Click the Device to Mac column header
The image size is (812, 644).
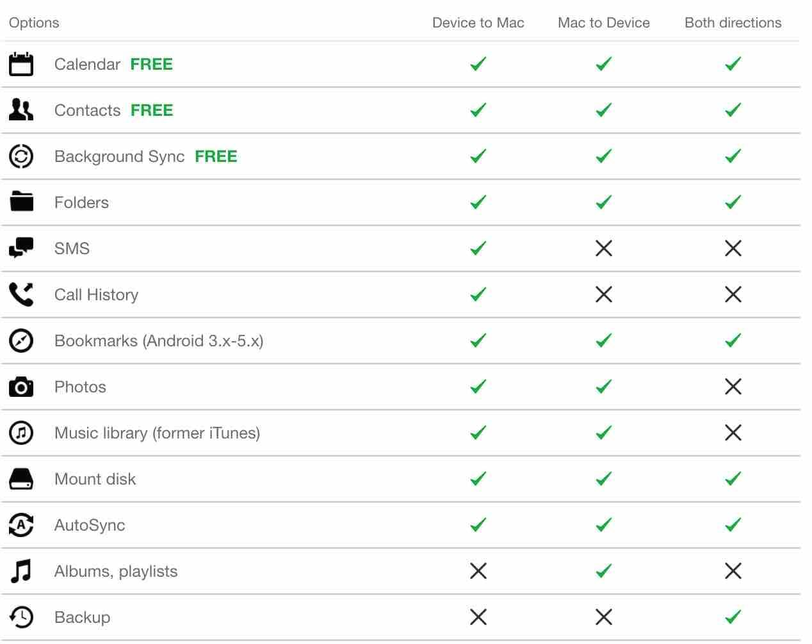pos(478,22)
